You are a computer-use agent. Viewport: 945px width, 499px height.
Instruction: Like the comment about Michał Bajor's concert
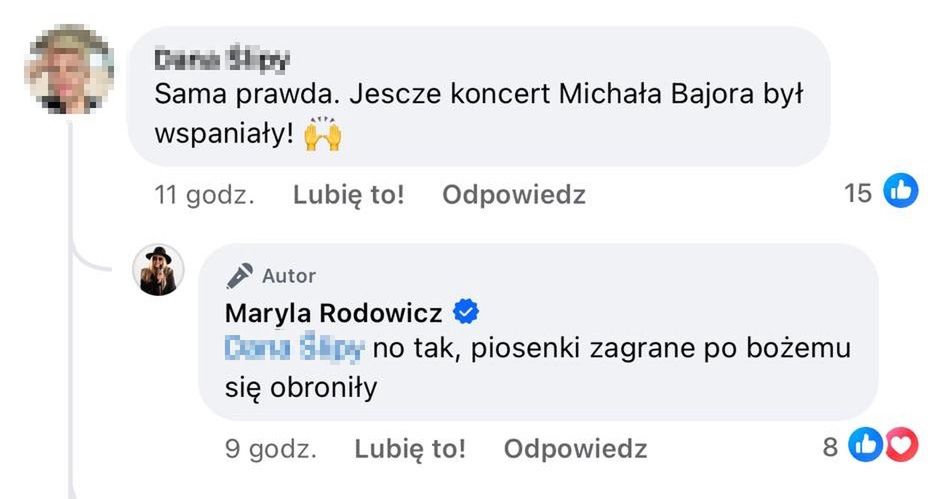click(348, 194)
